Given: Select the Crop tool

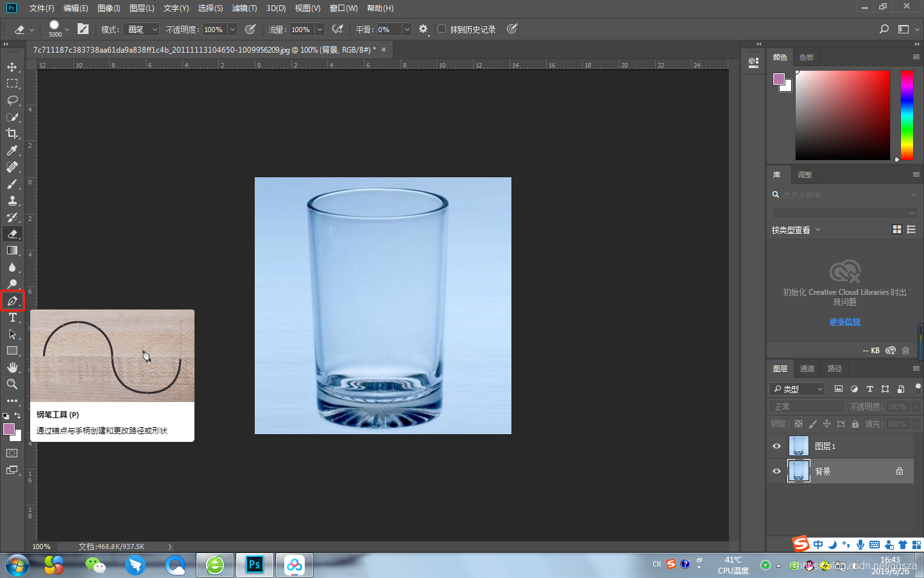Looking at the screenshot, I should click(x=12, y=134).
